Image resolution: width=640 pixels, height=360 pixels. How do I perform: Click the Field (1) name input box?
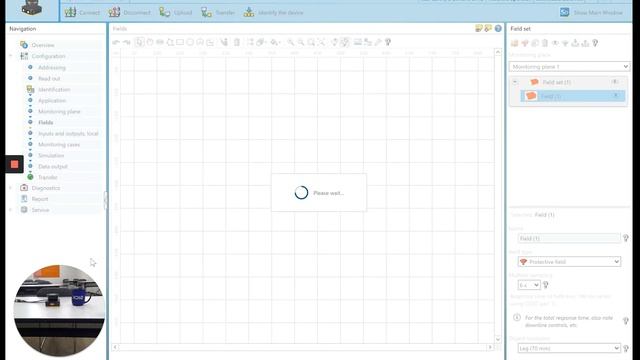pos(569,238)
